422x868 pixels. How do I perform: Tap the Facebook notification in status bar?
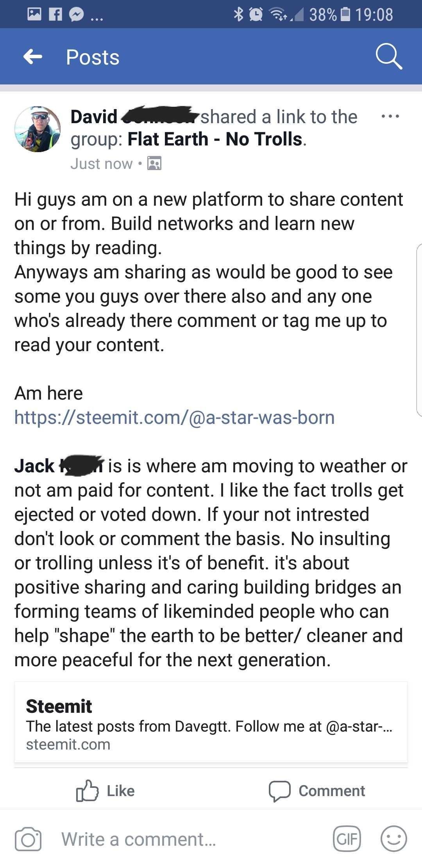(55, 14)
